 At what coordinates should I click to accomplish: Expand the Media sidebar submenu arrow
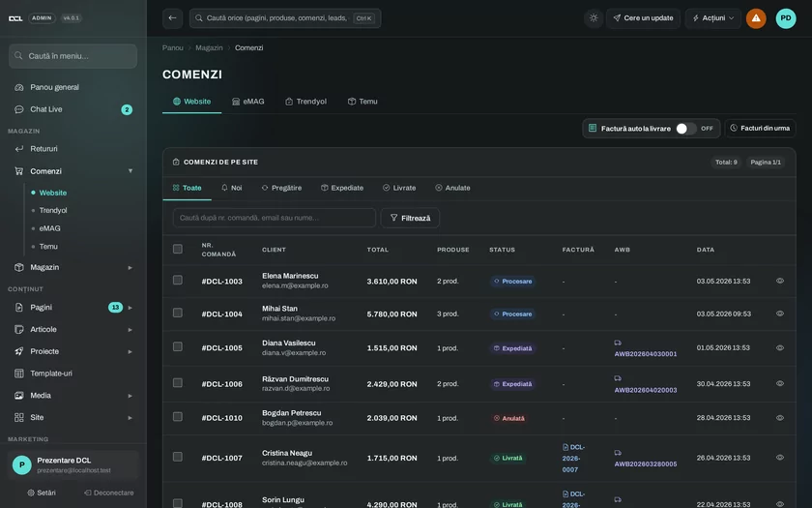(130, 396)
